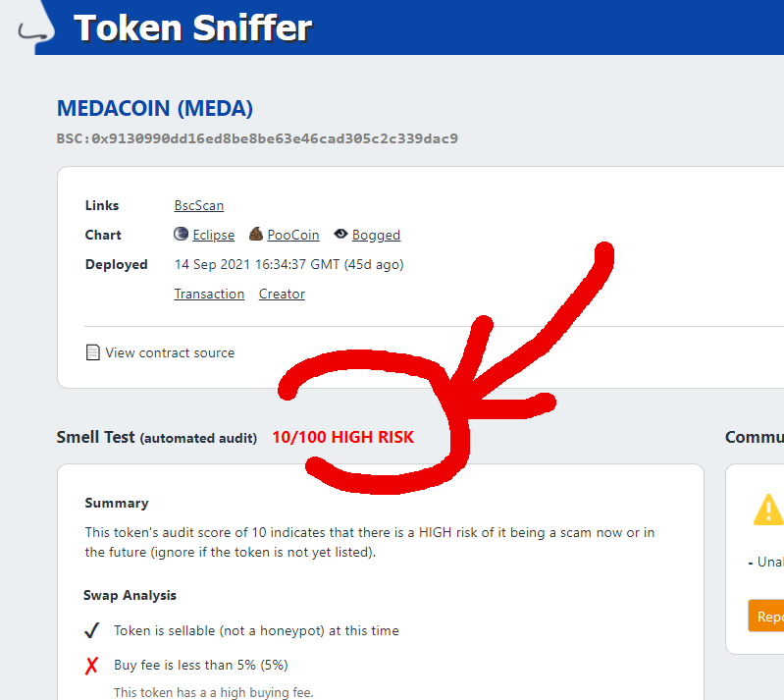Image resolution: width=784 pixels, height=700 pixels.
Task: Open the deployment Transaction link
Action: pyautogui.click(x=209, y=294)
